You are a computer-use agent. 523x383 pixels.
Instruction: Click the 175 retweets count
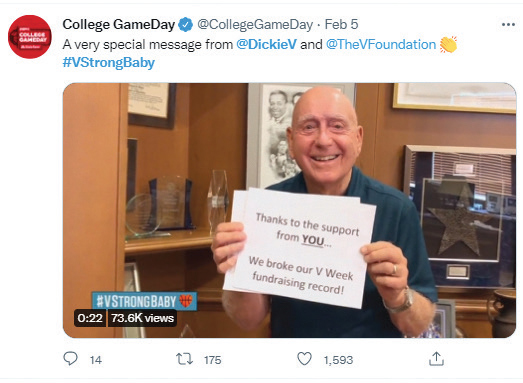pos(212,360)
